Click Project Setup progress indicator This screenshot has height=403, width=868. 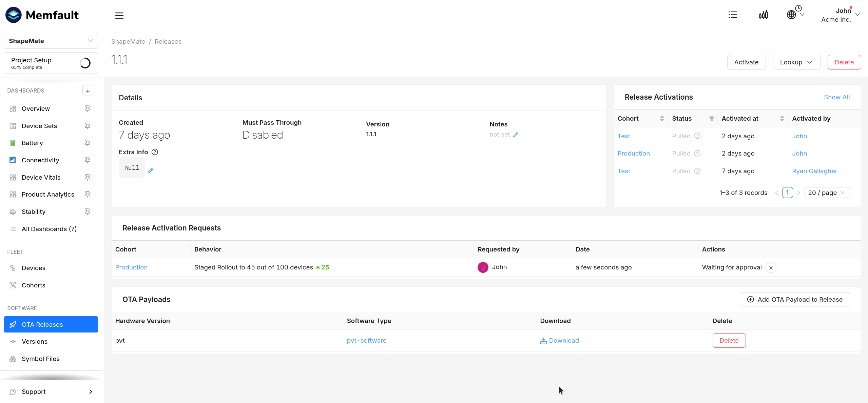[x=85, y=63]
